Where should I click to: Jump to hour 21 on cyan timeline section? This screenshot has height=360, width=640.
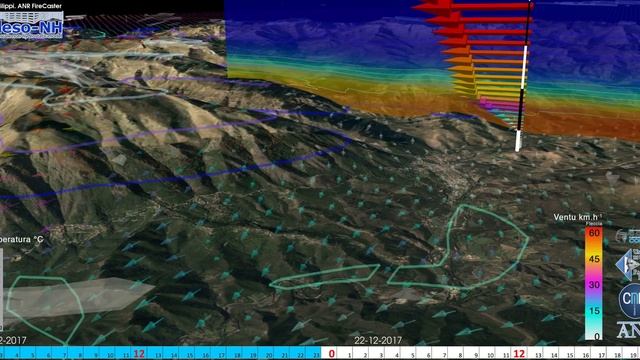coord(284,356)
